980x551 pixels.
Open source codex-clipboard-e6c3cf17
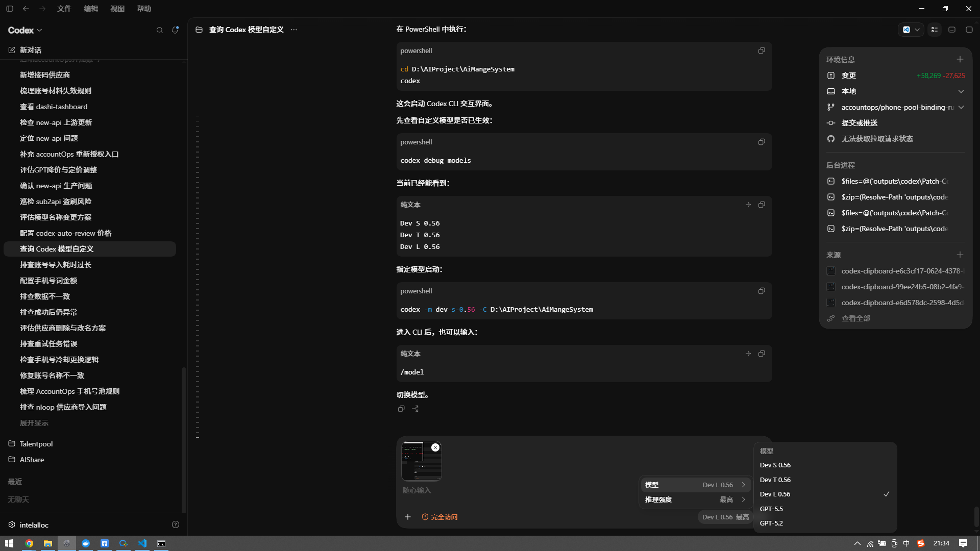896,271
